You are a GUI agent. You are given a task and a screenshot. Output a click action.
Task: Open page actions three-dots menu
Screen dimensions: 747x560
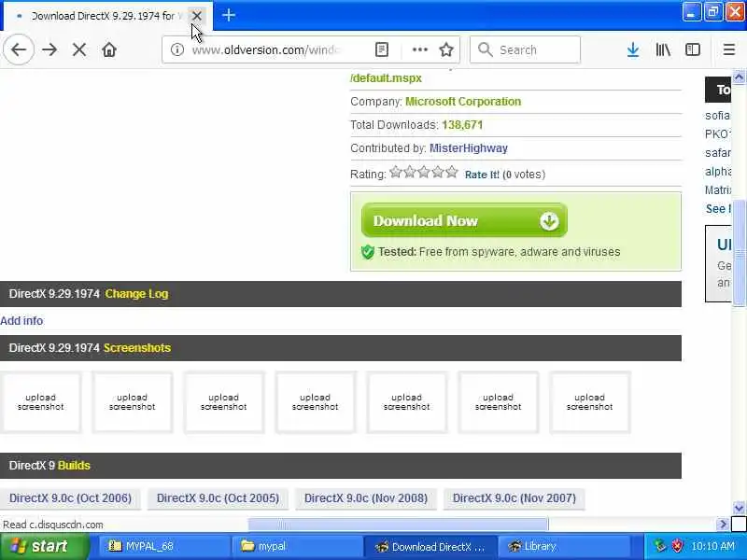[419, 49]
